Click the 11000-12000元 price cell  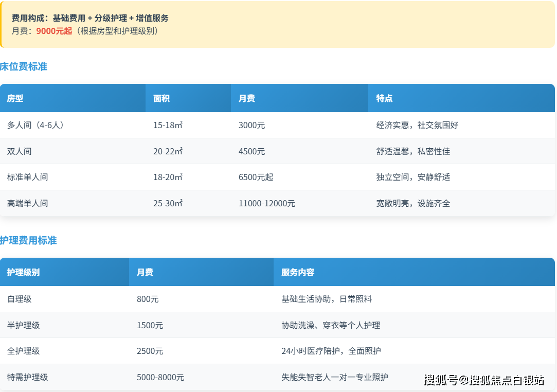pyautogui.click(x=267, y=203)
